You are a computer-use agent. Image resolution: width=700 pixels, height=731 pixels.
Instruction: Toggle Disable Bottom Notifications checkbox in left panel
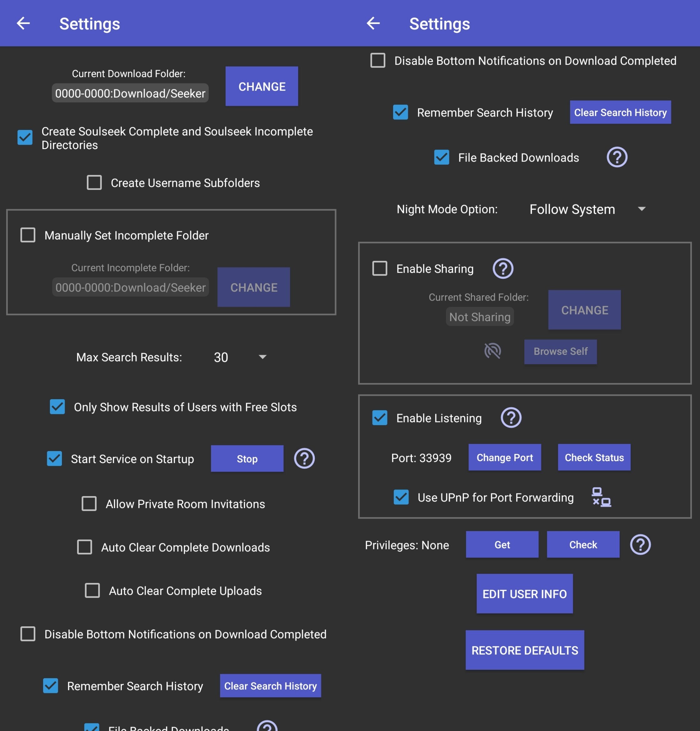(x=28, y=634)
